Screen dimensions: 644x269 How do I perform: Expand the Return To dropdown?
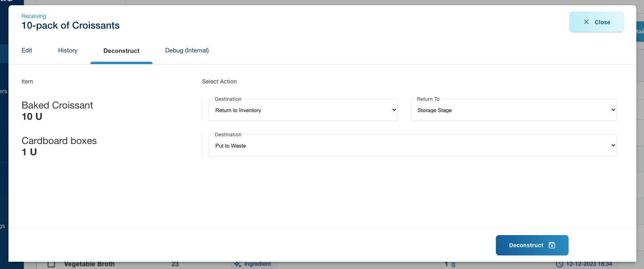513,110
